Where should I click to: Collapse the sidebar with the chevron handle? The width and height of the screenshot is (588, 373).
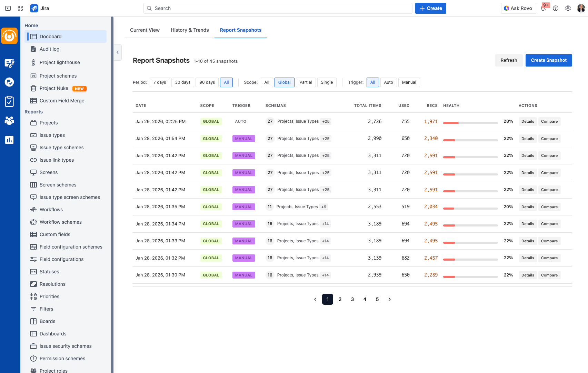[118, 52]
